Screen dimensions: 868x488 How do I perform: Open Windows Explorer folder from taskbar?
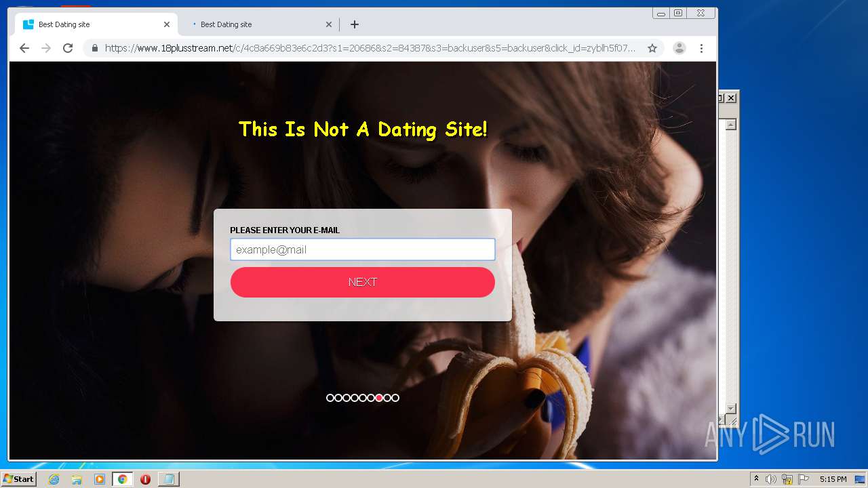(77, 479)
